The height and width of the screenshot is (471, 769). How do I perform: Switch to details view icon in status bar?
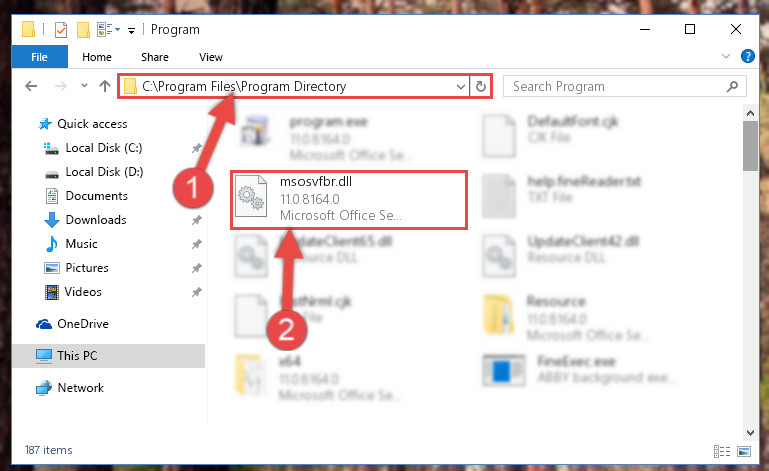tap(722, 451)
